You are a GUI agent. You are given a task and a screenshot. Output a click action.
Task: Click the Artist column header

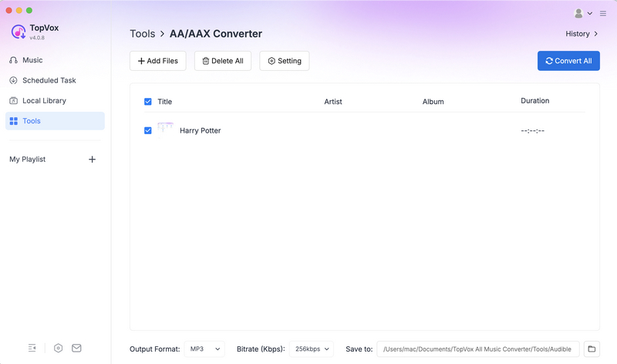click(333, 102)
